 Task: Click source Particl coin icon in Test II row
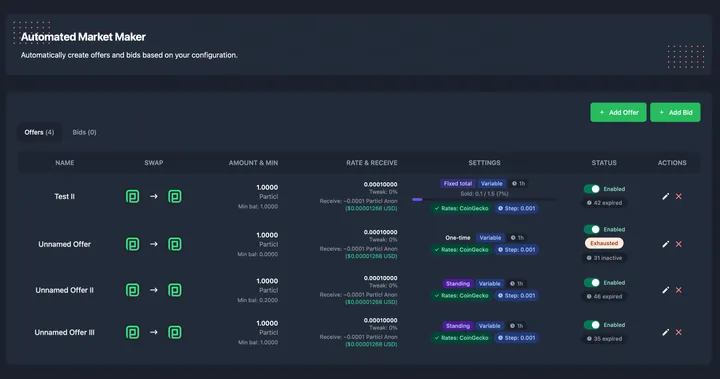pyautogui.click(x=133, y=197)
